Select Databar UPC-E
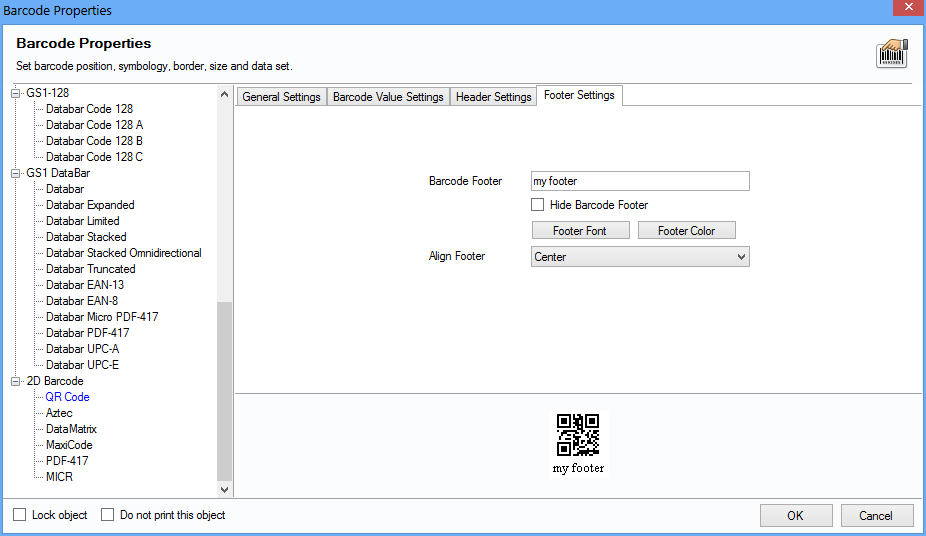 point(83,364)
